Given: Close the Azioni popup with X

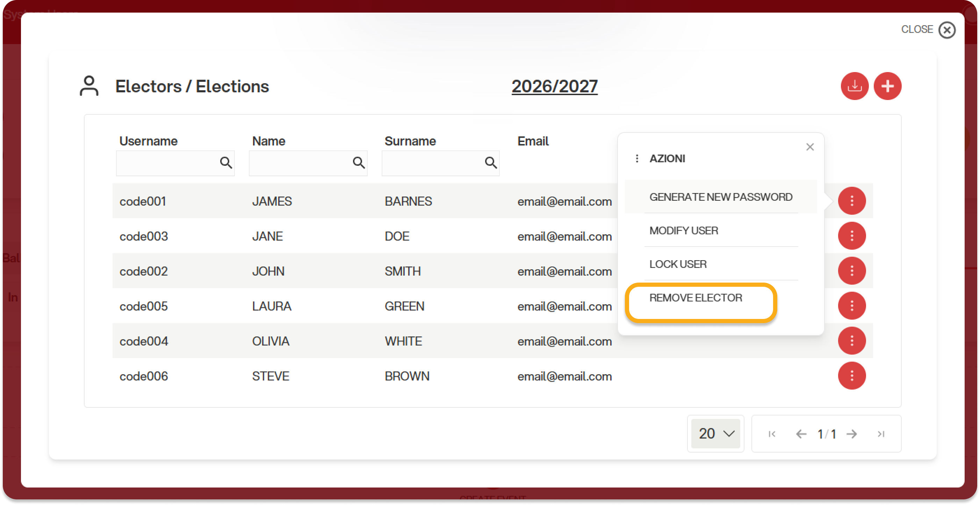Looking at the screenshot, I should tap(809, 147).
